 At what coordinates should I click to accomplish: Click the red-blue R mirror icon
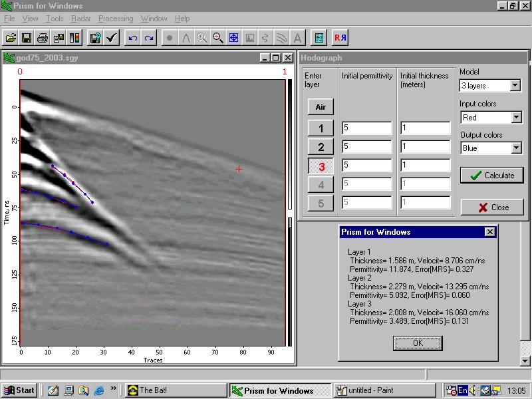340,37
